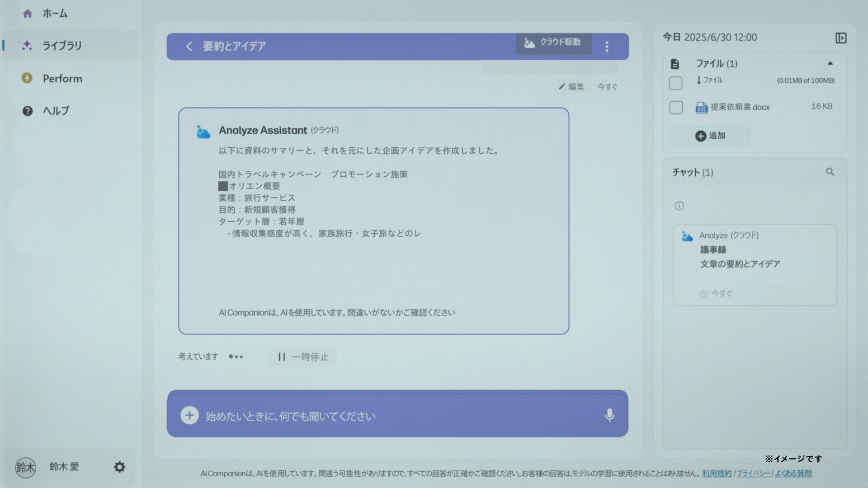The image size is (868, 488).
Task: Click the 鈴木 愛 user name
Action: [x=64, y=467]
